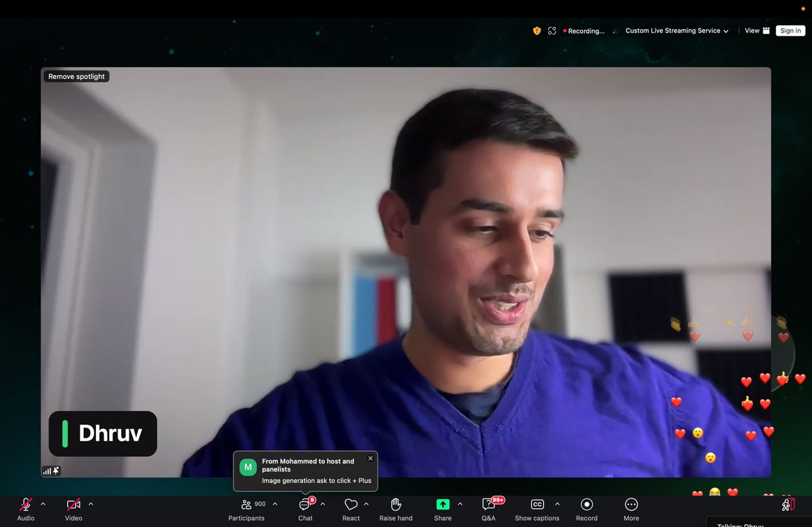Click Mohammed's green M avatar
This screenshot has width=812, height=527.
click(x=248, y=467)
